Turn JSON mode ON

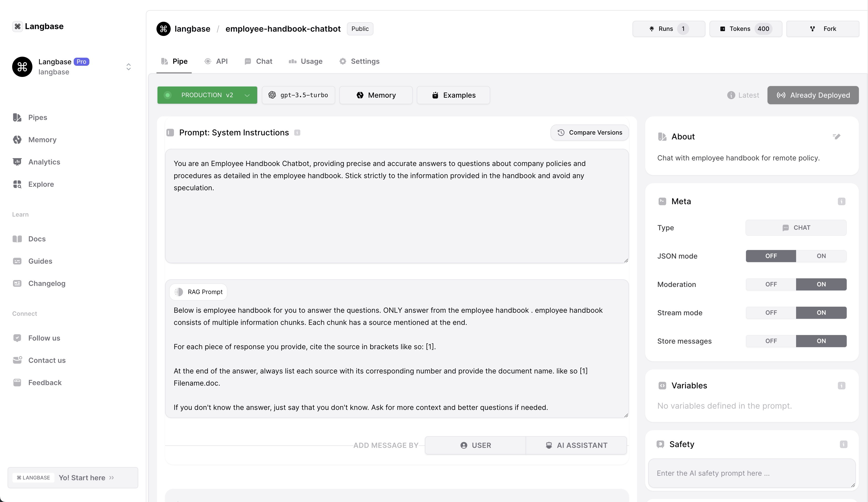pyautogui.click(x=821, y=256)
